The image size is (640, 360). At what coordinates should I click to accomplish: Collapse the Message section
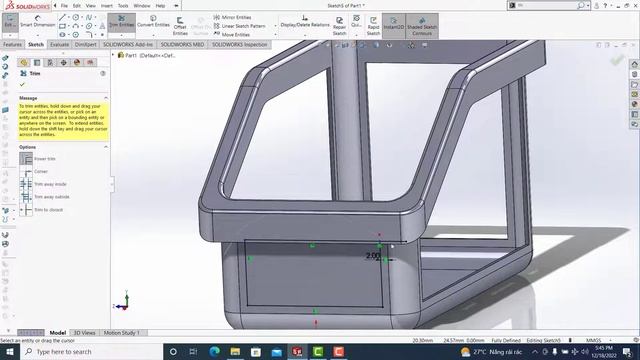(x=106, y=98)
